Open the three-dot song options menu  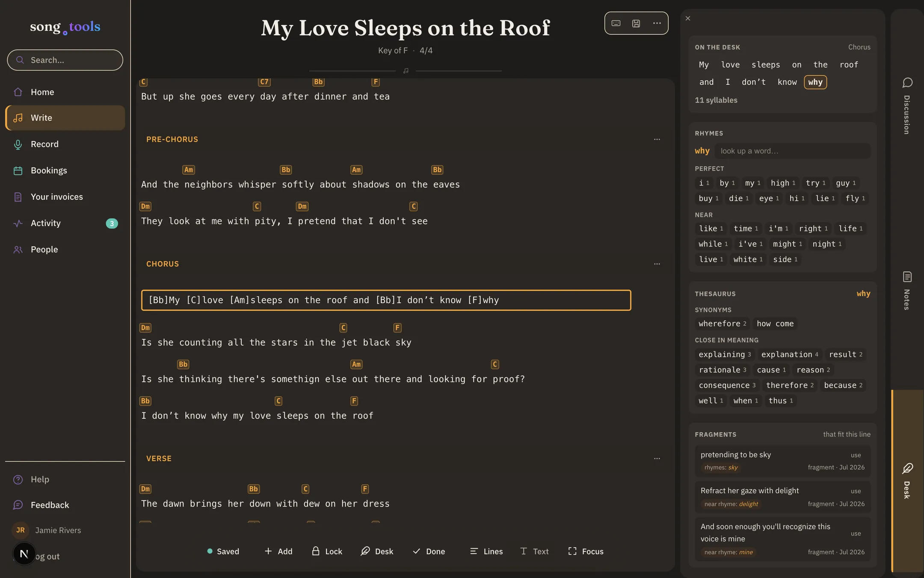[657, 23]
